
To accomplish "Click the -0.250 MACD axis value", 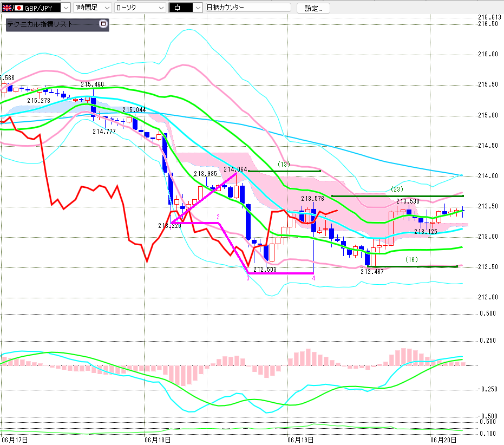I will [x=487, y=389].
